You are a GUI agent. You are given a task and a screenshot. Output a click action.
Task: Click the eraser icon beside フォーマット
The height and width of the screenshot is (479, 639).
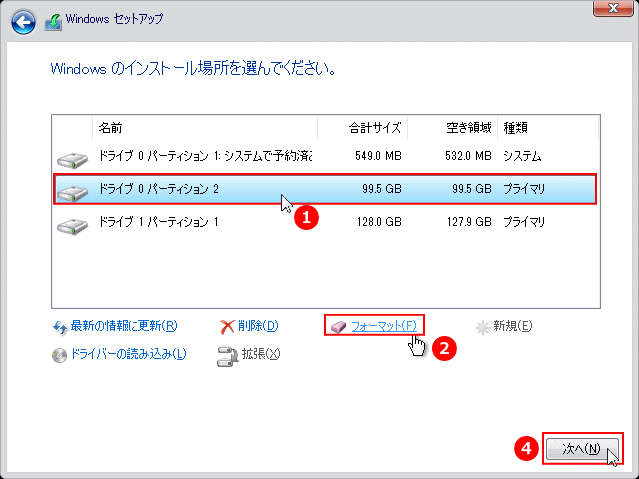coord(338,327)
